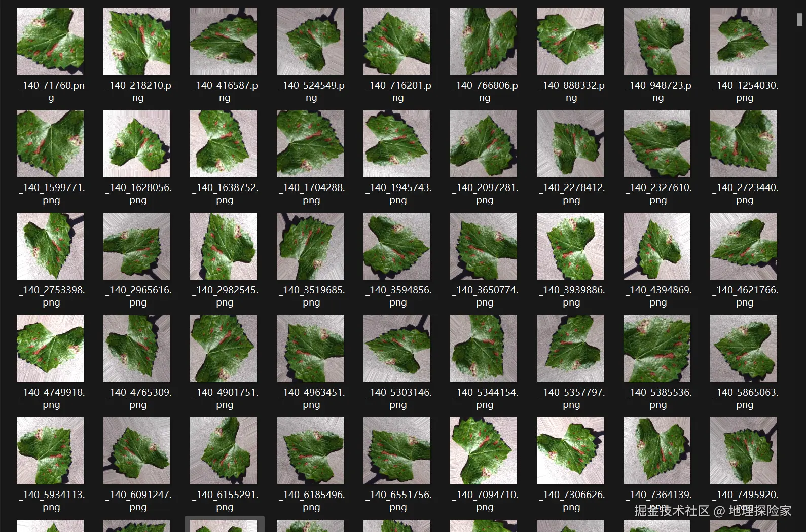Highlight the _140_6091247.png thumbnail
This screenshot has width=806, height=532.
tap(137, 451)
